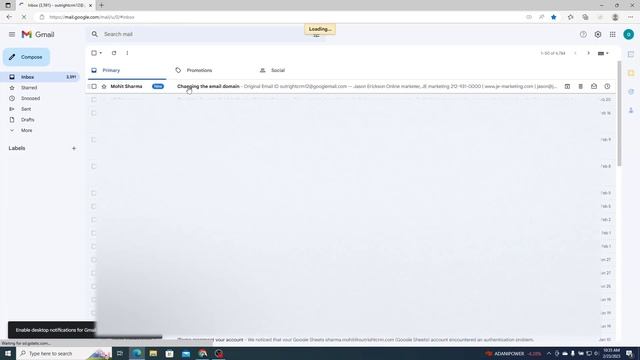The width and height of the screenshot is (640, 360).
Task: Open Contacts in the side panel
Action: pyautogui.click(x=631, y=111)
